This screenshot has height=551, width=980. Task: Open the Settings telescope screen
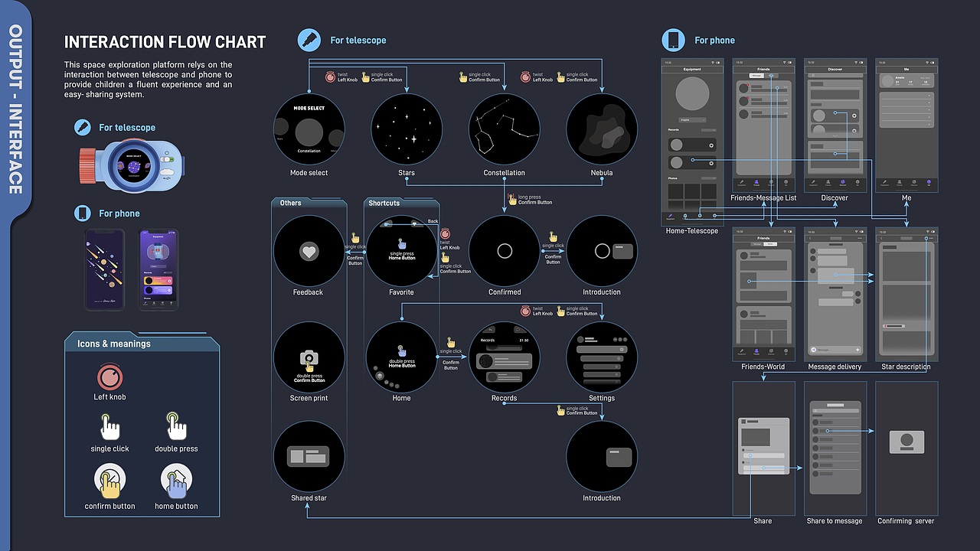tap(602, 357)
